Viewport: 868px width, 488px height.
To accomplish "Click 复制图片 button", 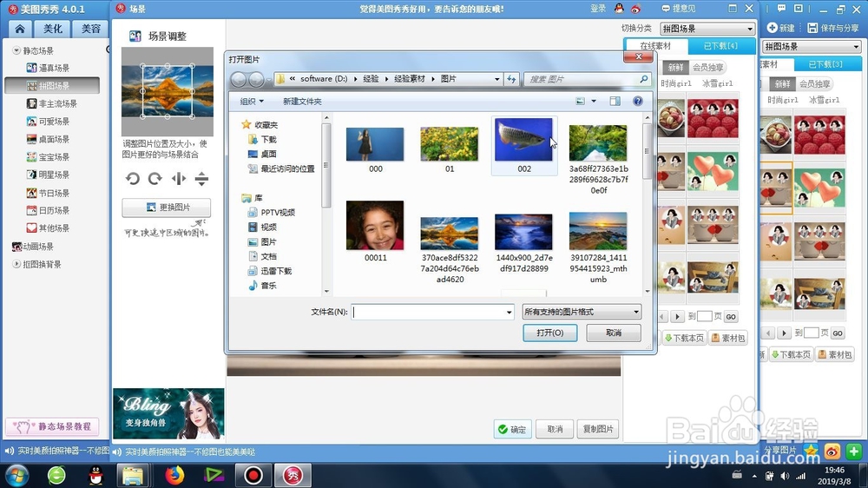I will click(598, 429).
